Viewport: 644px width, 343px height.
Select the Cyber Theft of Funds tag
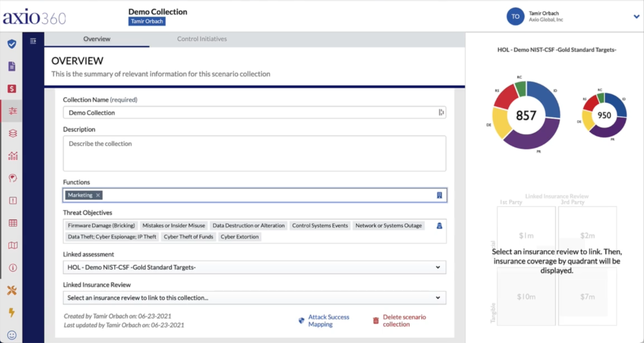(188, 237)
